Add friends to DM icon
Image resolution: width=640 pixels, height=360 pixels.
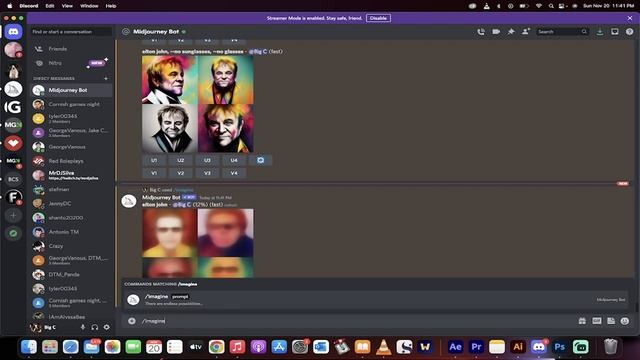tap(526, 31)
